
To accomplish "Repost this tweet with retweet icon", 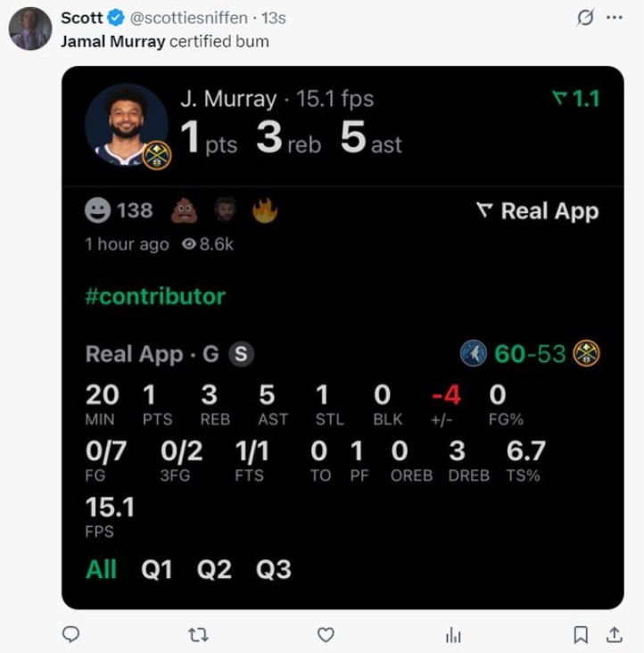I will pos(199,634).
